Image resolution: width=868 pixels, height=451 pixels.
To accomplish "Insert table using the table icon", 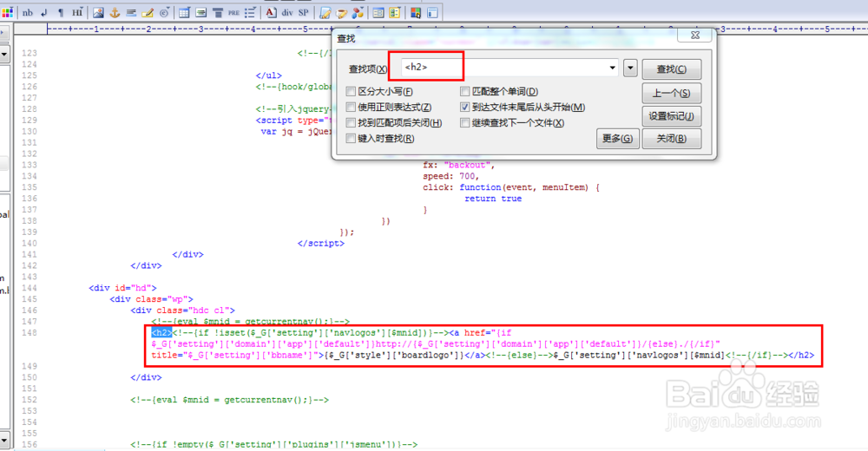I will click(x=184, y=12).
